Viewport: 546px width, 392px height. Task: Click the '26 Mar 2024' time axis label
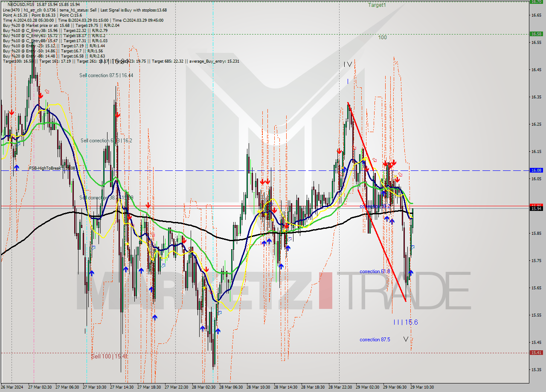coord(12,387)
